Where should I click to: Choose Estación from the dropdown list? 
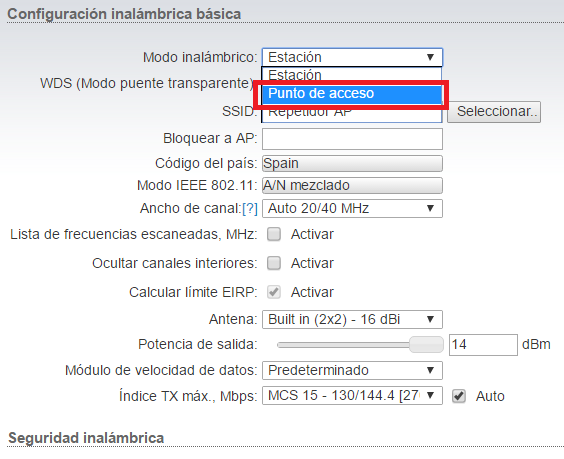[x=352, y=75]
